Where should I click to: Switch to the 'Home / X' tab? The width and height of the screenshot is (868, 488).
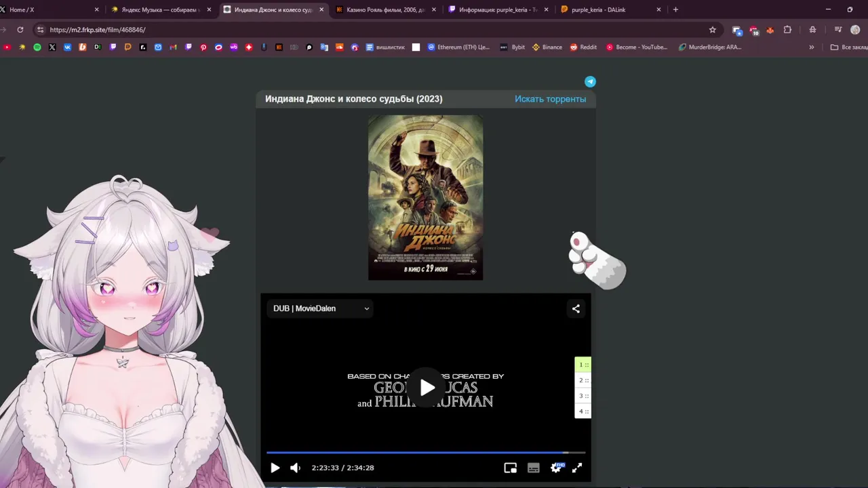pyautogui.click(x=50, y=9)
